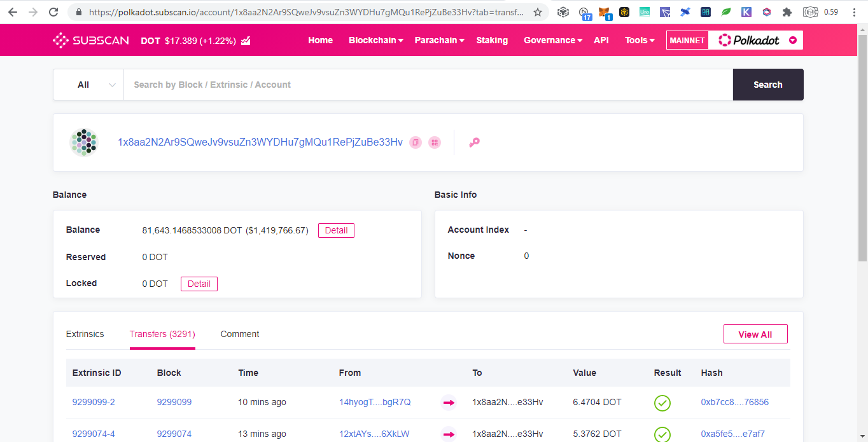Click the search by block input field
This screenshot has width=868, height=442.
pyautogui.click(x=428, y=85)
